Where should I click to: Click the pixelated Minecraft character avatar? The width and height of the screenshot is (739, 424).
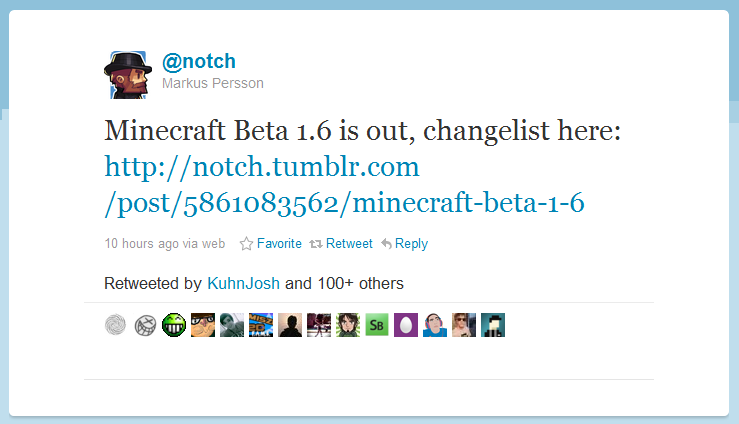coord(493,325)
